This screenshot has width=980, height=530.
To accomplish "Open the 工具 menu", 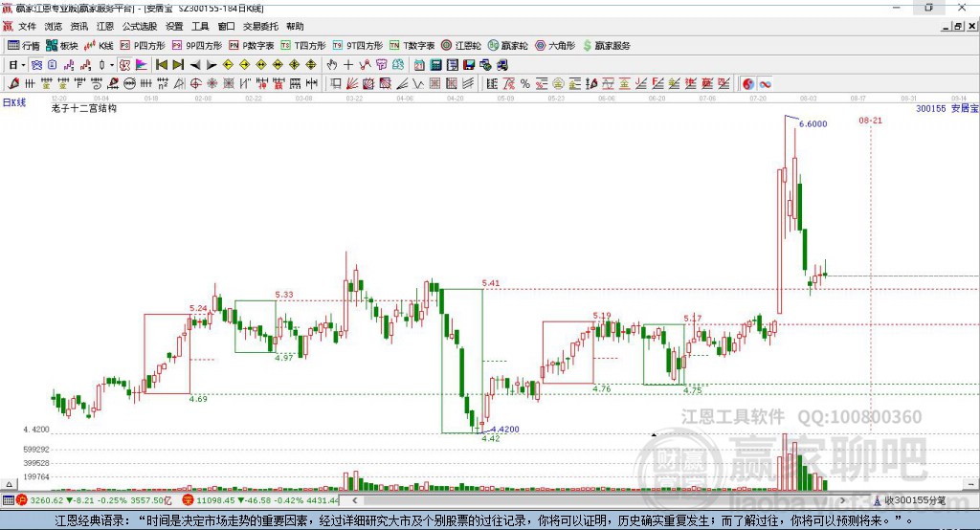I will [x=200, y=26].
